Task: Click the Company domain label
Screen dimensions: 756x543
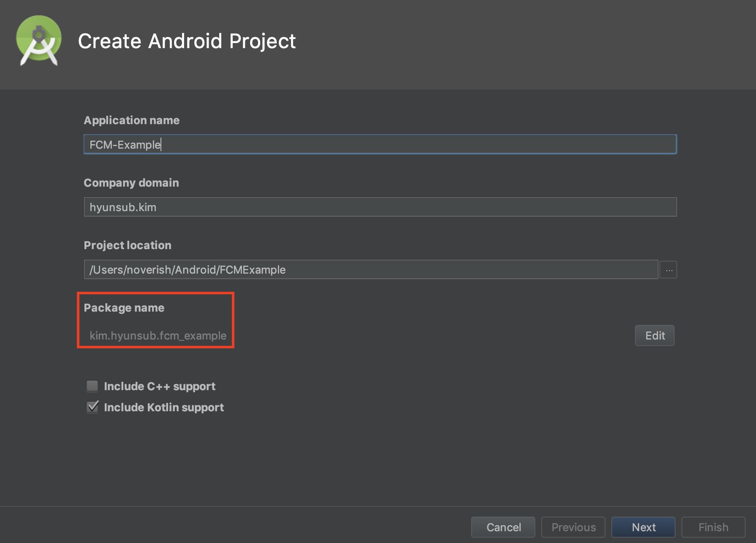Action: (131, 183)
